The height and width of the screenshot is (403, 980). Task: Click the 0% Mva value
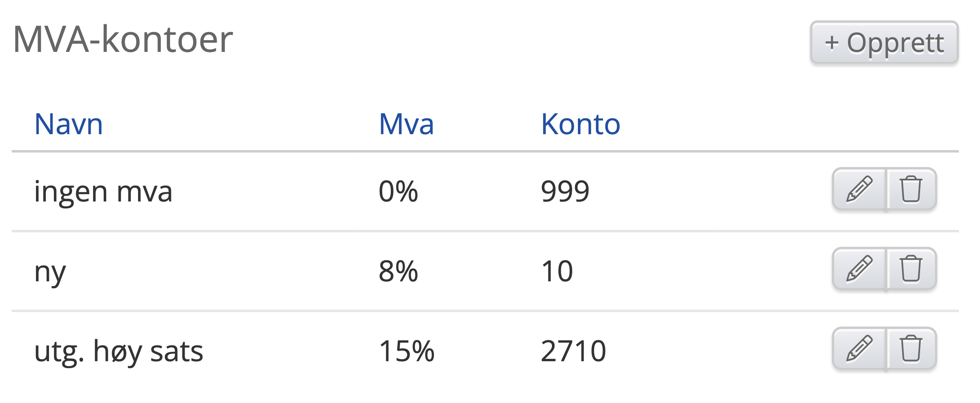(x=398, y=191)
